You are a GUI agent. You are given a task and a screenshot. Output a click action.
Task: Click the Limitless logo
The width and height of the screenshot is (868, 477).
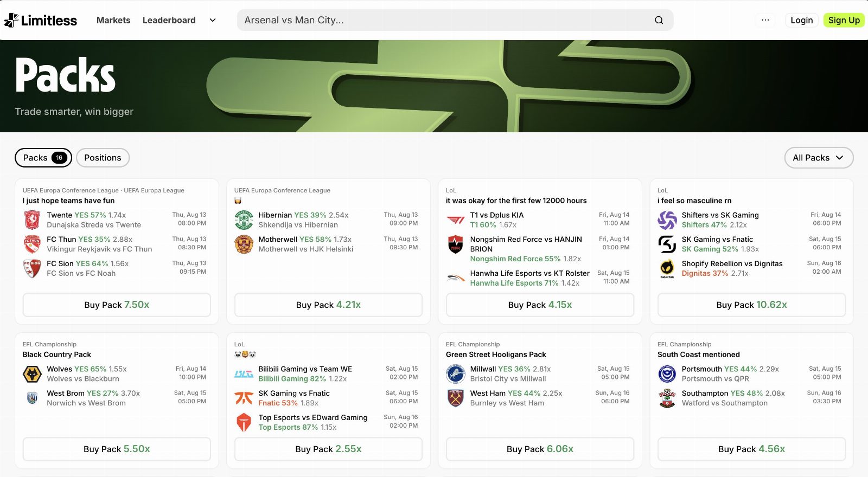(x=41, y=20)
